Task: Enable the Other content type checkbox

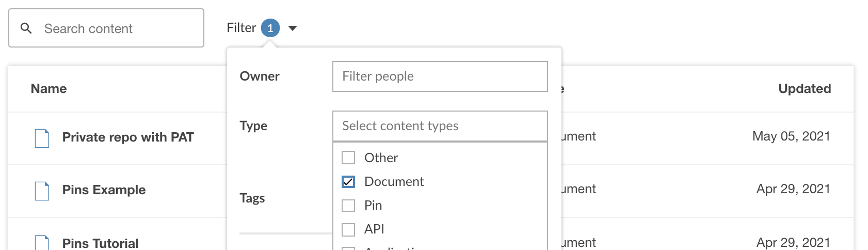Action: tap(349, 158)
